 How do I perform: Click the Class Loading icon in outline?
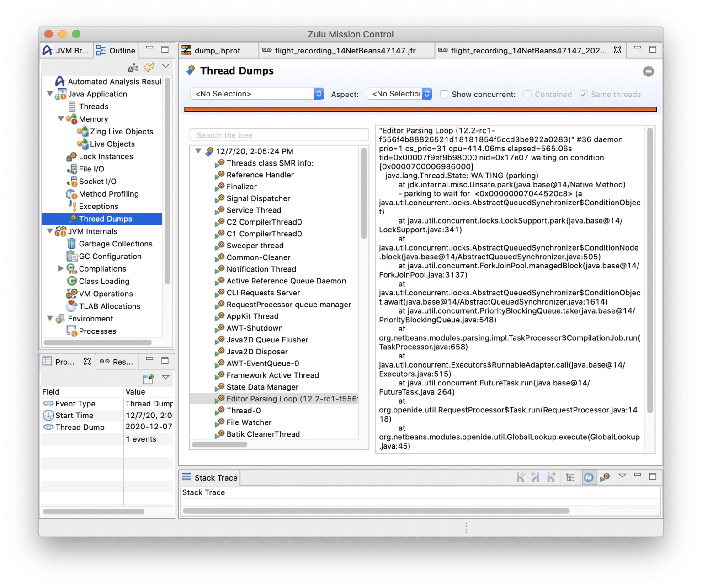click(x=71, y=281)
